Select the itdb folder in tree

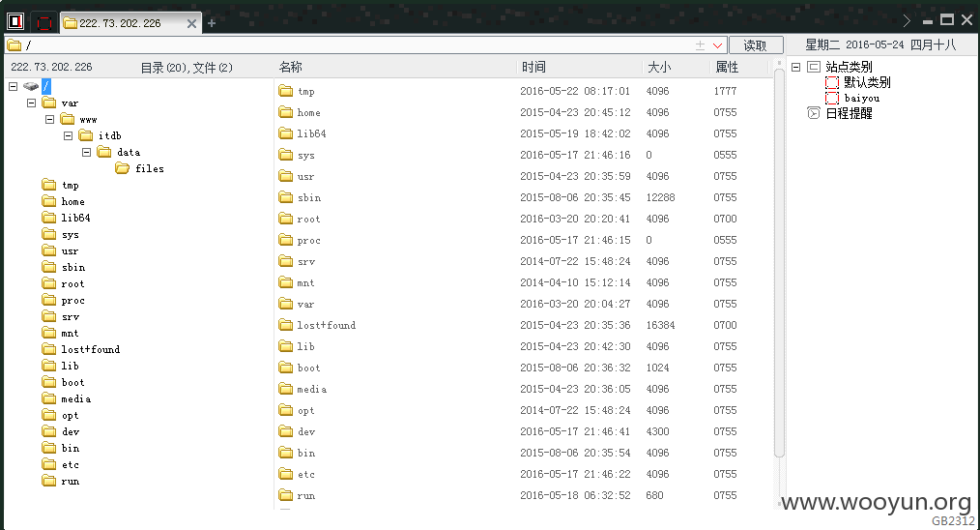pyautogui.click(x=100, y=135)
